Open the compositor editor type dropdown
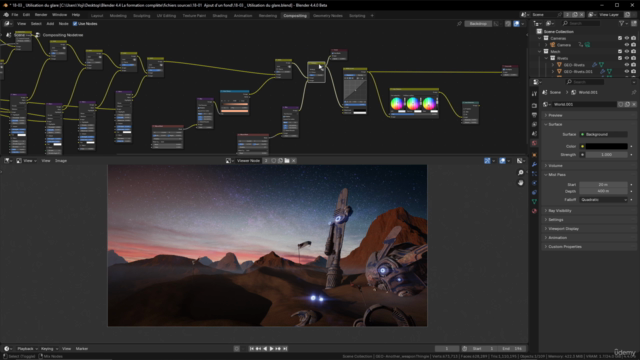640x360 pixels. pyautogui.click(x=8, y=24)
